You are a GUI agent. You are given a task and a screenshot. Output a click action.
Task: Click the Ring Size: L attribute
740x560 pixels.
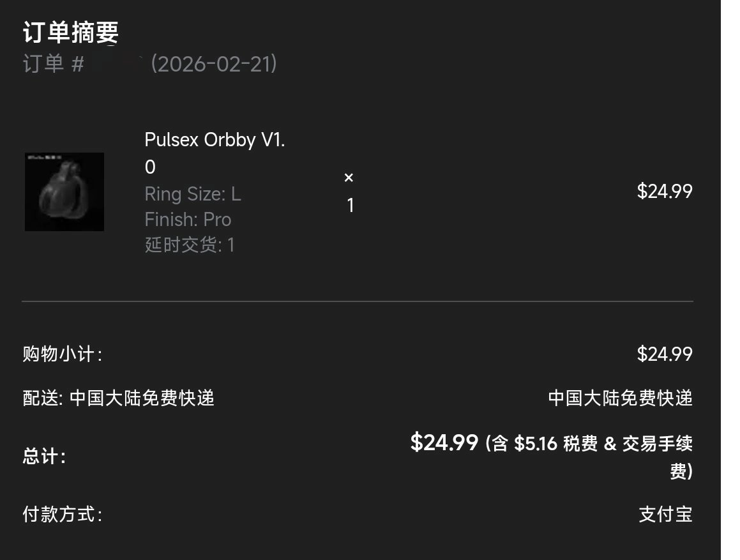tap(193, 193)
